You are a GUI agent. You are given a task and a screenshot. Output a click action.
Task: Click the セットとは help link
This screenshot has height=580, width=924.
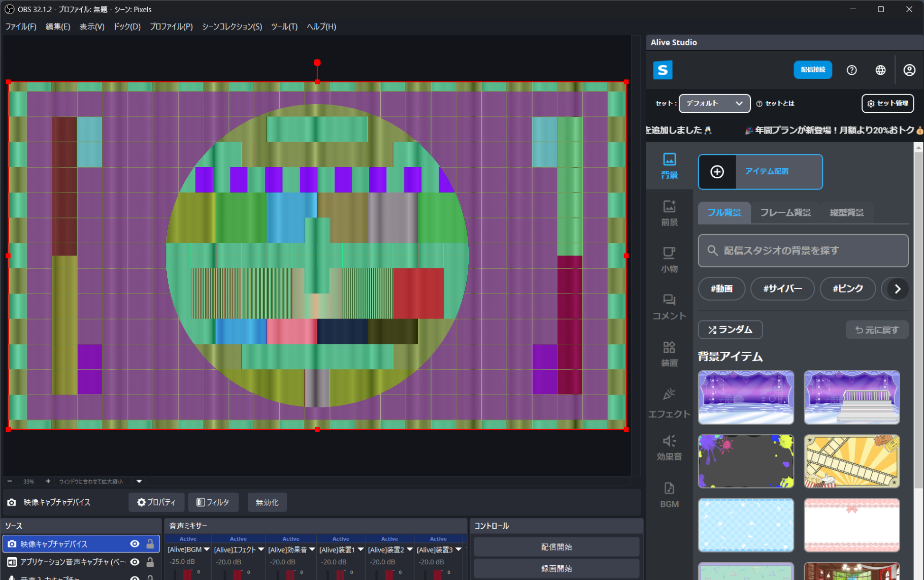tap(775, 104)
